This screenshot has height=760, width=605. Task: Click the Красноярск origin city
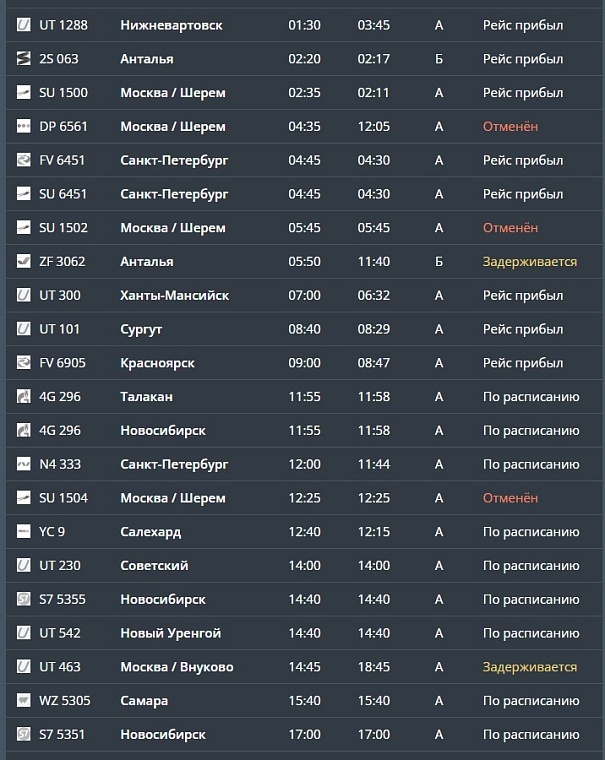click(x=158, y=364)
